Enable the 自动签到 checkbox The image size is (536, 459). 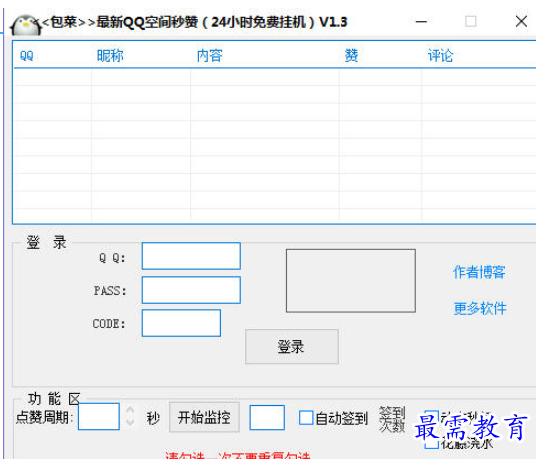(x=306, y=418)
